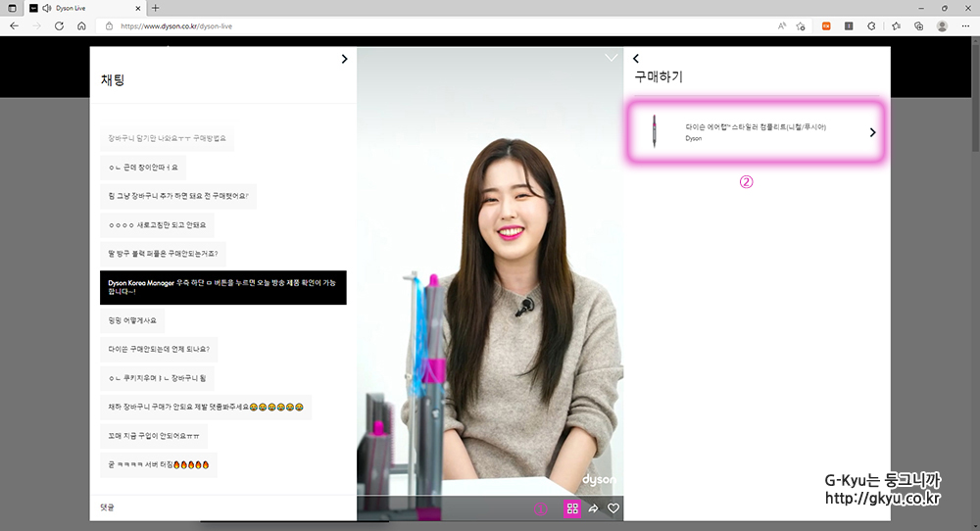View site information lock icon

tap(109, 26)
